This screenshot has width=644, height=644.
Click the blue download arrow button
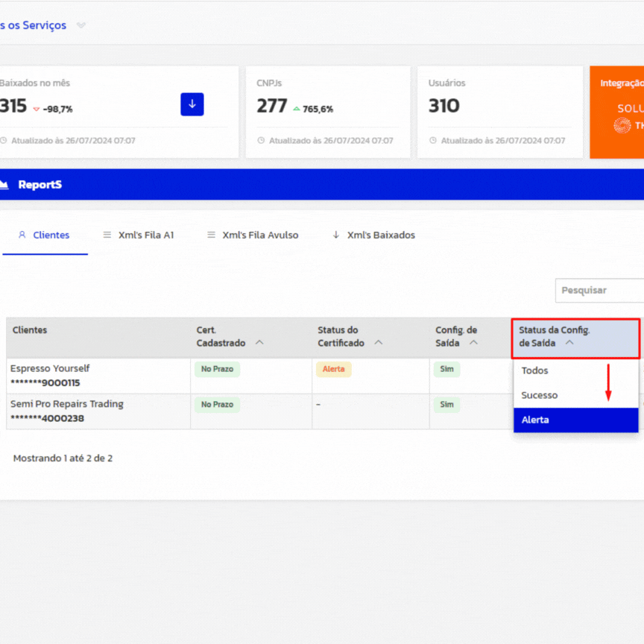(192, 104)
